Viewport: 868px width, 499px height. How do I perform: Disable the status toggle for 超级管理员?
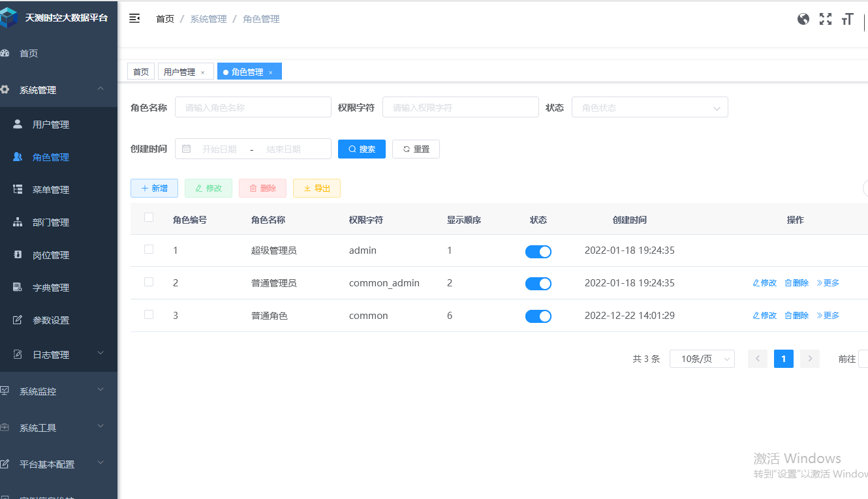coord(538,251)
